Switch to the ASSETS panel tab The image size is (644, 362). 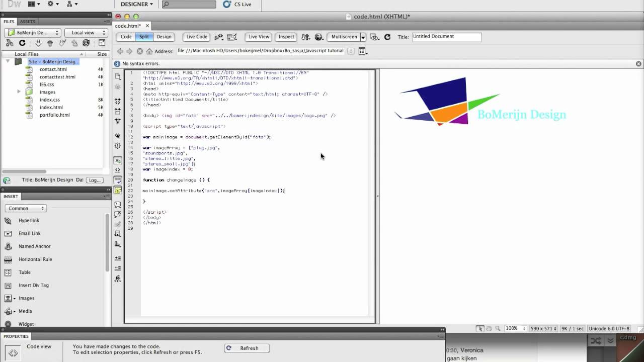point(27,22)
